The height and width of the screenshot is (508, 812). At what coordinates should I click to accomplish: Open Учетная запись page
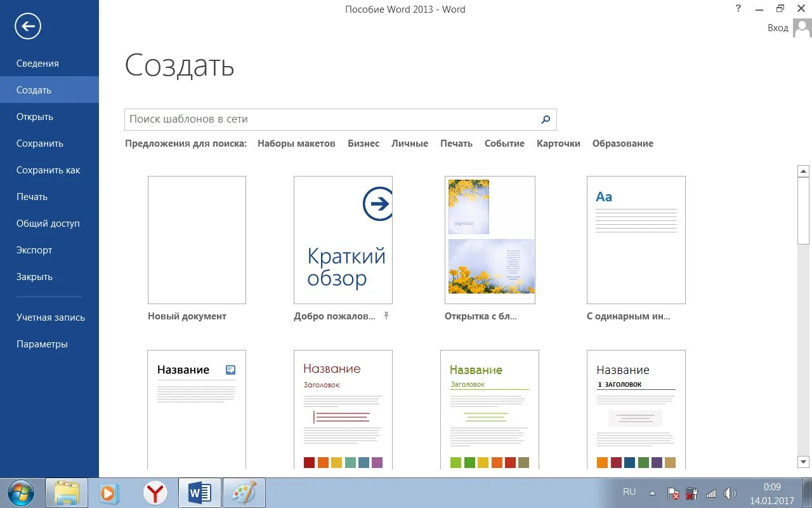(x=49, y=317)
